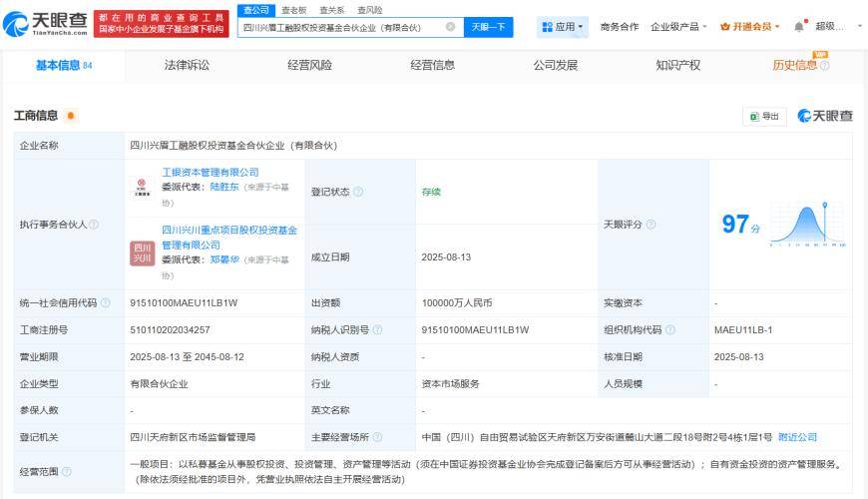Open the 商务合作 link
Image resolution: width=868 pixels, height=499 pixels.
click(620, 27)
